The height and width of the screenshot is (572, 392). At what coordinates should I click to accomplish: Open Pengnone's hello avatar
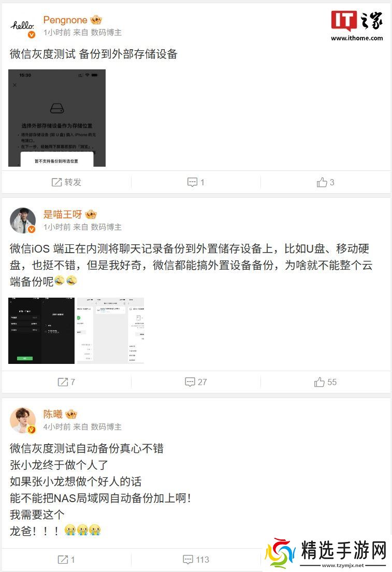23,26
